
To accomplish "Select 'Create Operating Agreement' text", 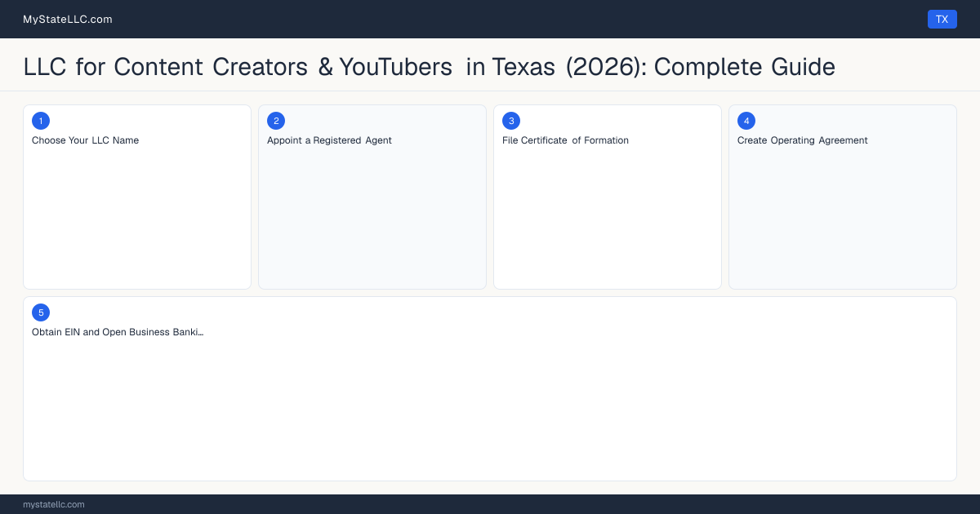I will click(803, 140).
